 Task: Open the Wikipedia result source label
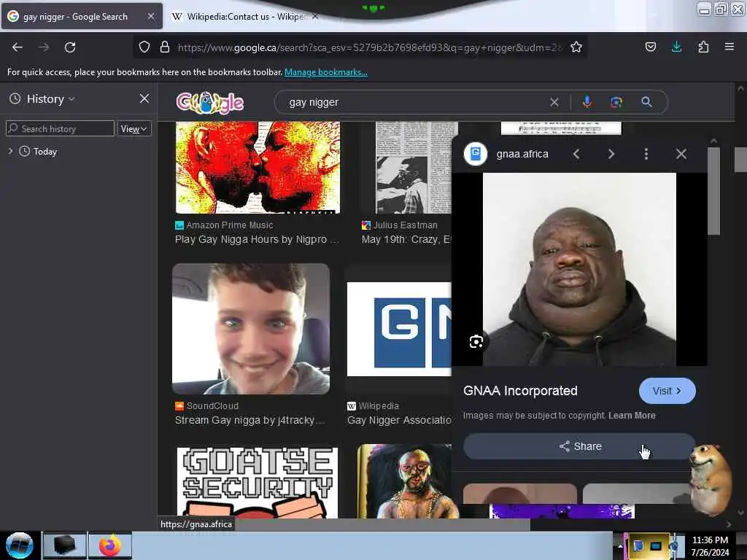(x=379, y=405)
